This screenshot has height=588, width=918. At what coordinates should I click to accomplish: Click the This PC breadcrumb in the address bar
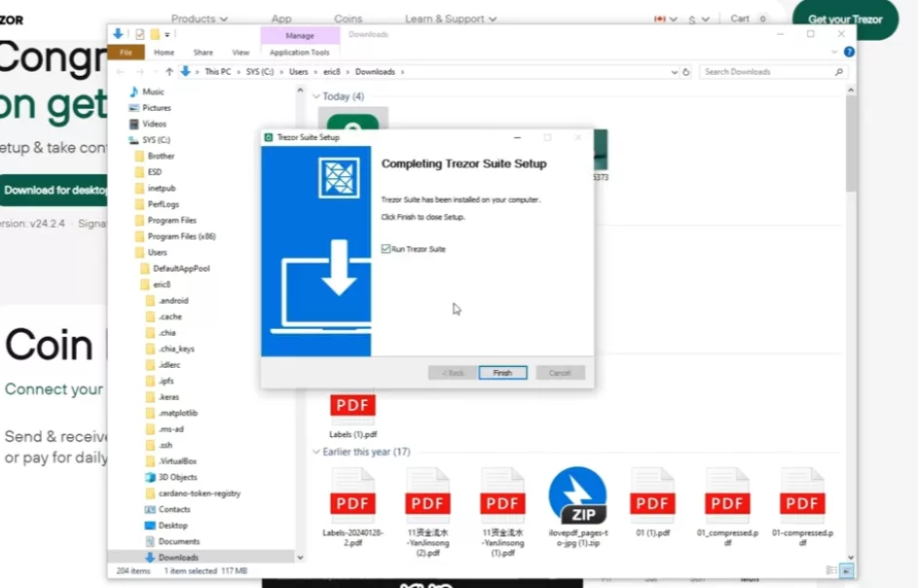pos(218,72)
